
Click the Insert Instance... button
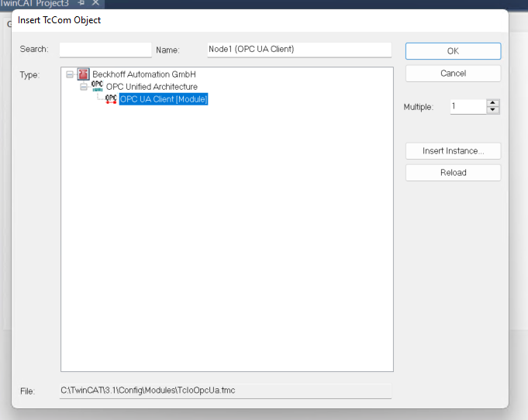[x=453, y=151]
